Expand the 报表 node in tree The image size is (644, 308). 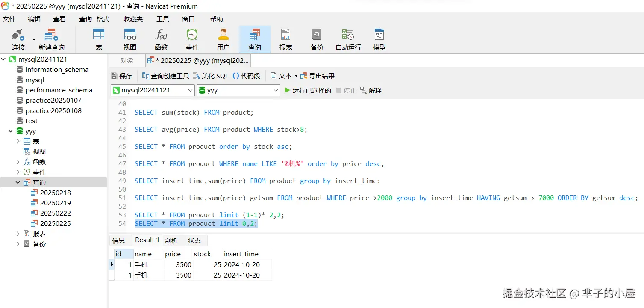18,234
